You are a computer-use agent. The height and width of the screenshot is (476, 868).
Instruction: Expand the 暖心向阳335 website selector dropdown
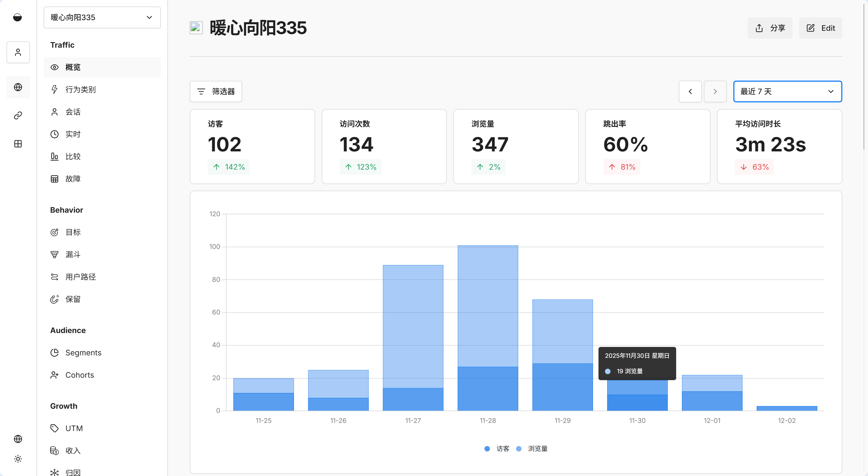tap(102, 17)
